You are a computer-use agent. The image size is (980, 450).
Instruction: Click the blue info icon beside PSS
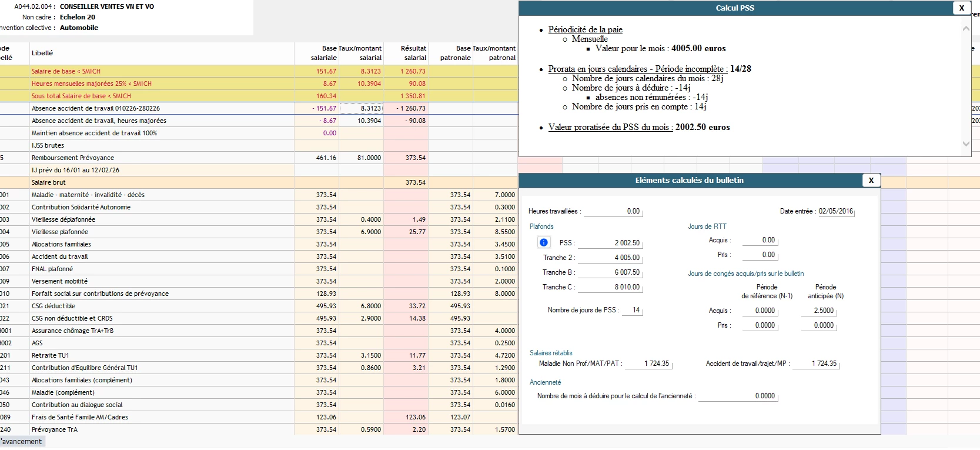point(544,242)
